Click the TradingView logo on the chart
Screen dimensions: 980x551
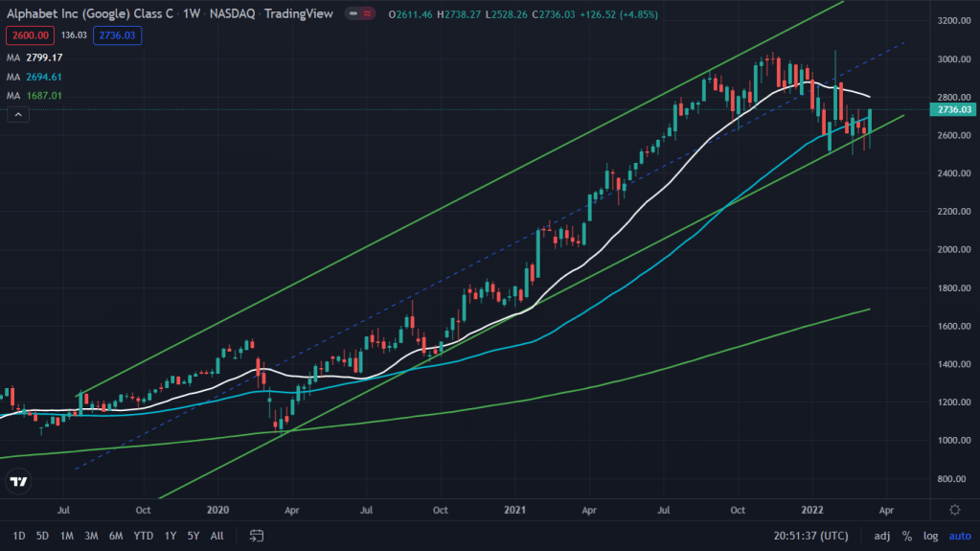pyautogui.click(x=18, y=482)
